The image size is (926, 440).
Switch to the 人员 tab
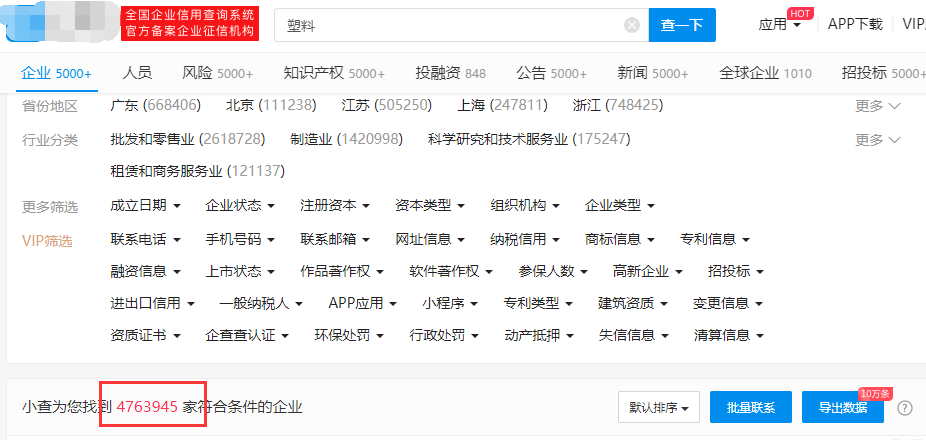137,73
